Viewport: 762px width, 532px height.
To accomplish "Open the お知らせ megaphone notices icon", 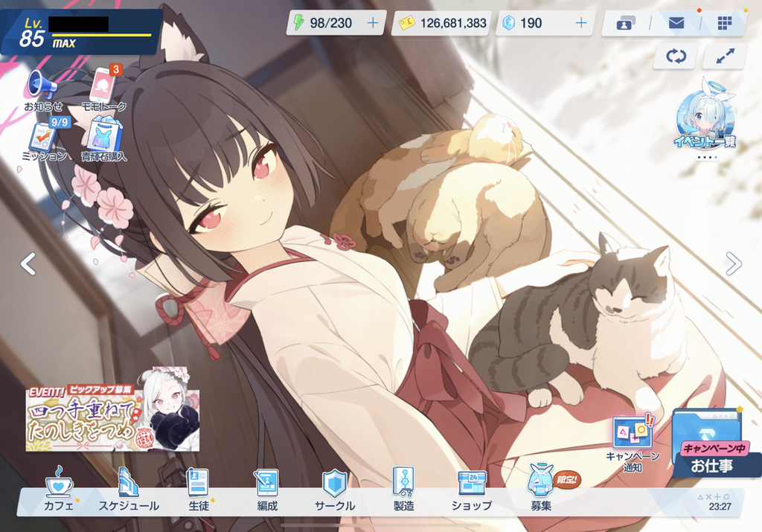I will (43, 90).
